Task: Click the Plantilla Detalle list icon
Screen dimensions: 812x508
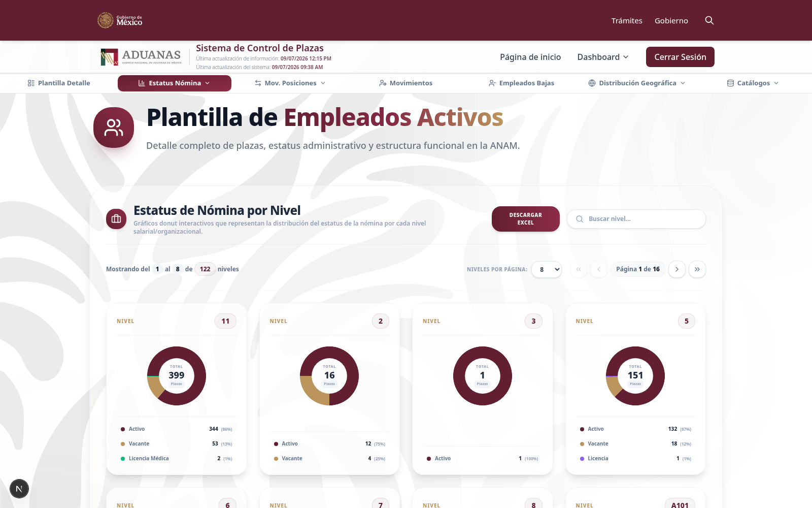Action: tap(31, 83)
